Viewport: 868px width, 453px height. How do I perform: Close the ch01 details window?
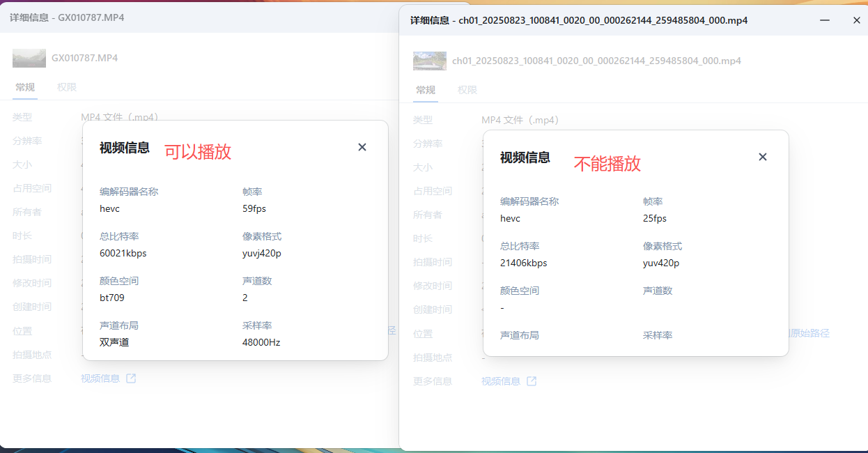(857, 20)
